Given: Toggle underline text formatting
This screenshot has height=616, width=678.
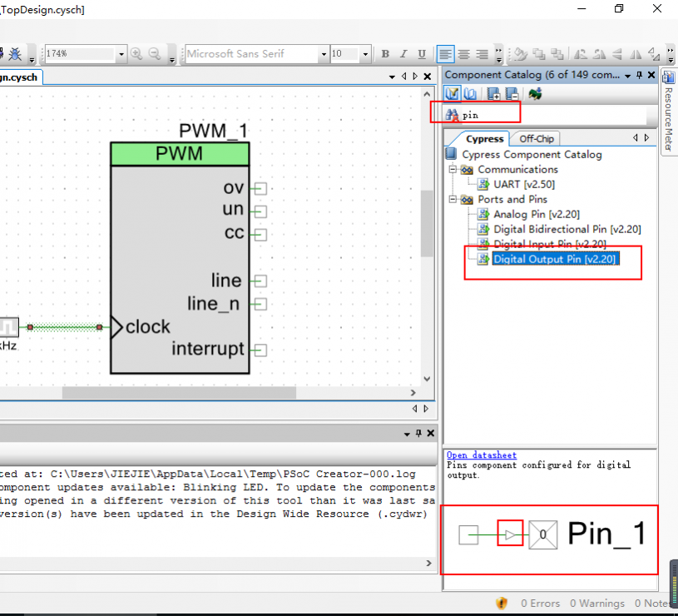Looking at the screenshot, I should [x=422, y=54].
